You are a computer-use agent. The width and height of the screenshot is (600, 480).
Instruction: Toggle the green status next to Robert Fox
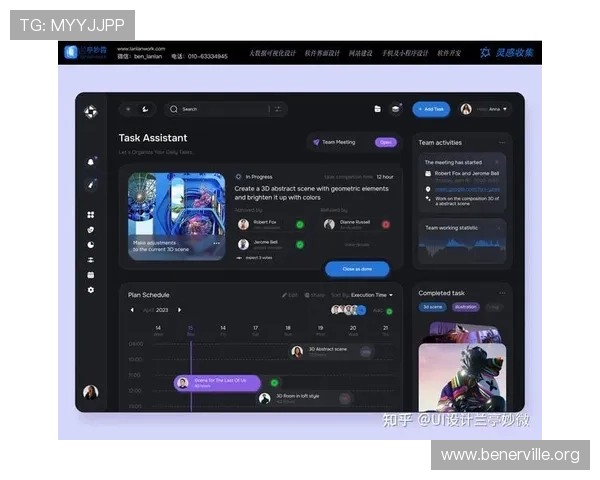tap(299, 224)
